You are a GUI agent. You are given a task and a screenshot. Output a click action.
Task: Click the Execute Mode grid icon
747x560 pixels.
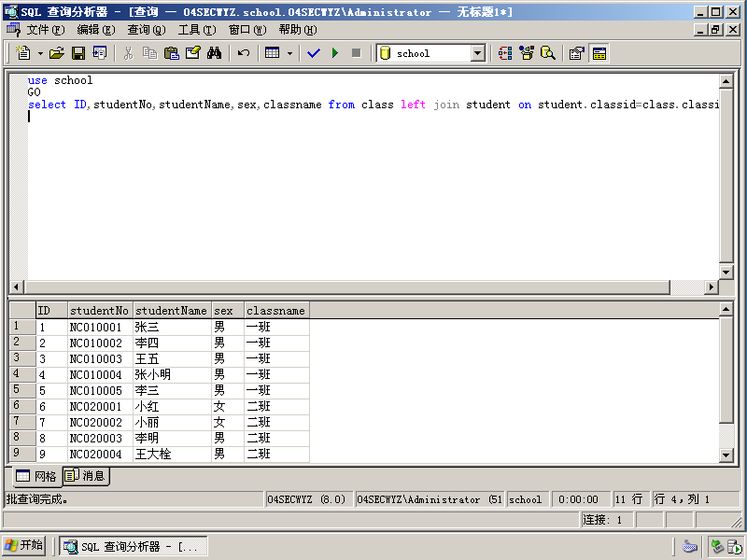point(273,53)
